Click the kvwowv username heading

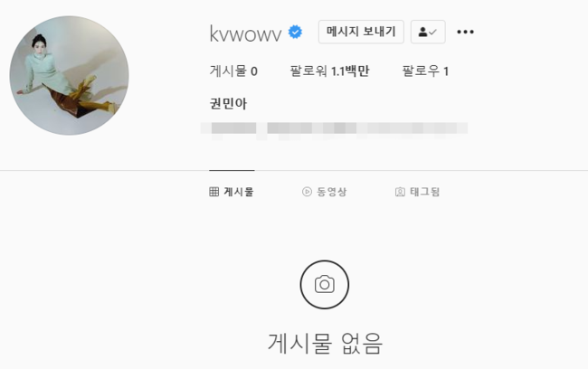(246, 33)
